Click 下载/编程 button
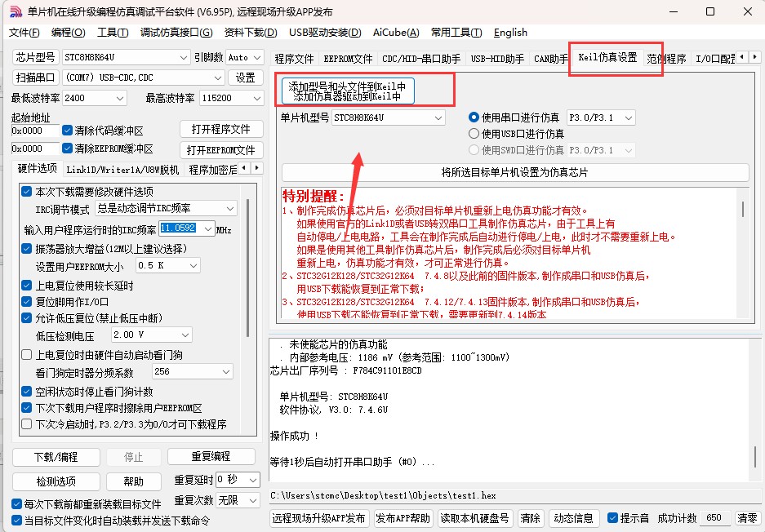 pyautogui.click(x=56, y=457)
